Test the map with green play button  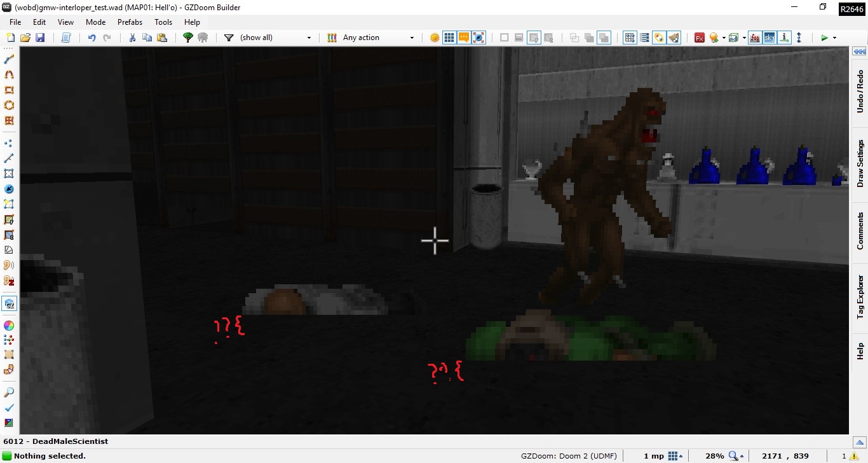pyautogui.click(x=824, y=38)
